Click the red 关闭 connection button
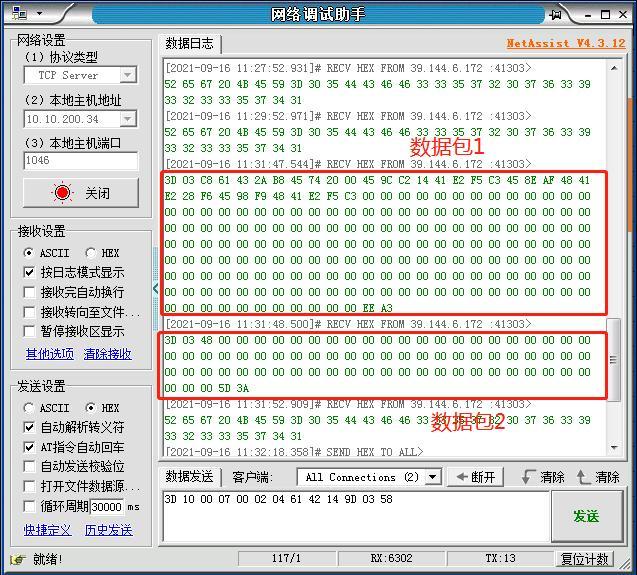Screen dimensions: 637x575 coord(81,193)
